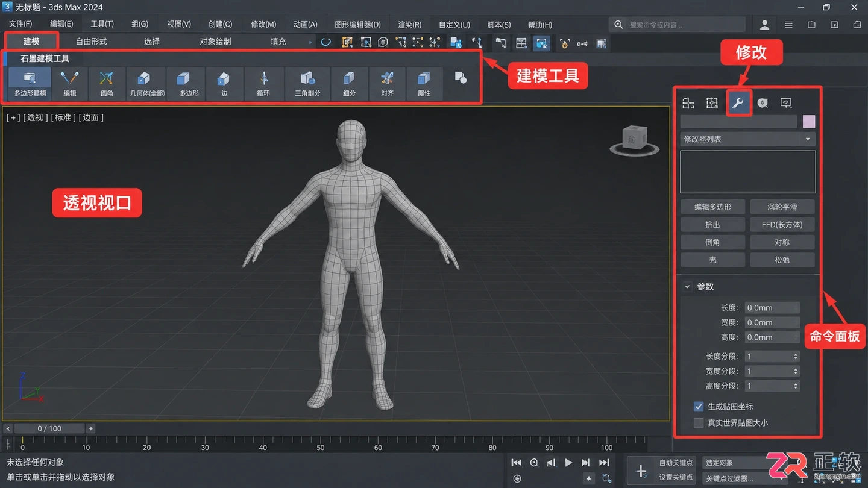Screen dimensions: 868x488
Task: Click the [边面] viewport display label
Action: pyautogui.click(x=91, y=117)
